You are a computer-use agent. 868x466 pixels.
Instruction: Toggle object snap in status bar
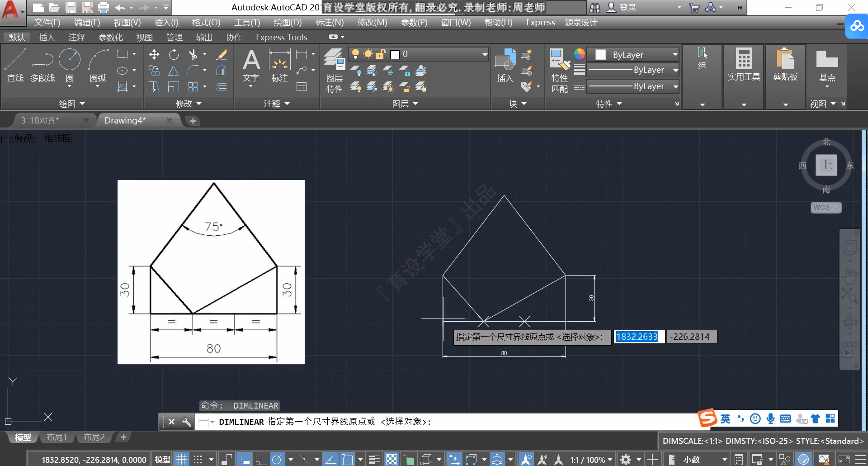[347, 460]
